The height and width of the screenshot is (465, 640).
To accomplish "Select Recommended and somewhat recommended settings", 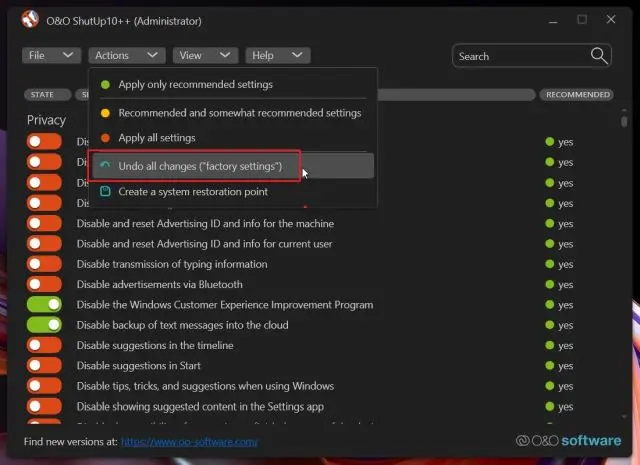I will click(233, 113).
